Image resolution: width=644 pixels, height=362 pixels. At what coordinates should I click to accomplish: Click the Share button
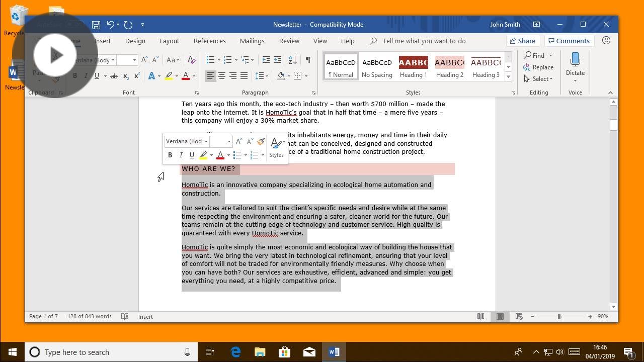pyautogui.click(x=522, y=41)
